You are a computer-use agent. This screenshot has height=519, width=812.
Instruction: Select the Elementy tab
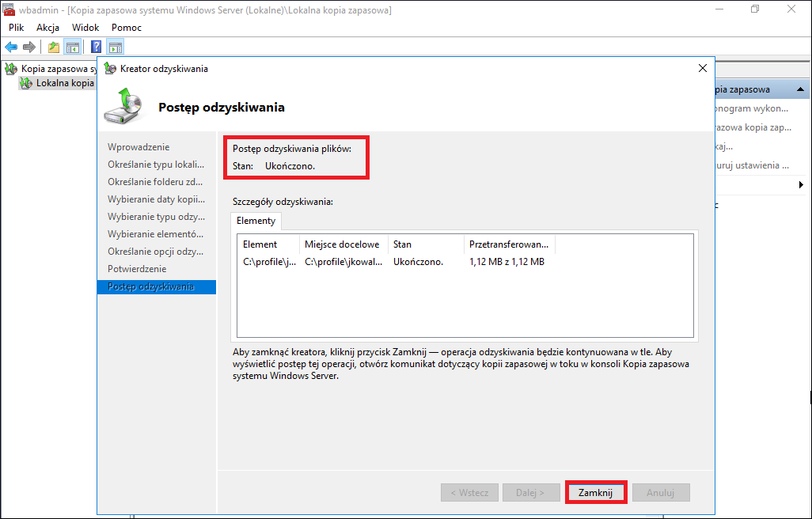[x=256, y=221]
